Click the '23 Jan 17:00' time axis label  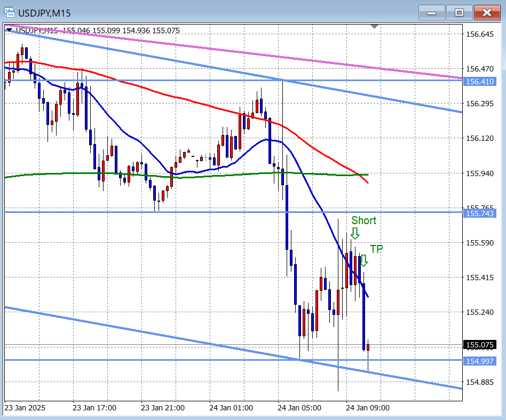(94, 408)
